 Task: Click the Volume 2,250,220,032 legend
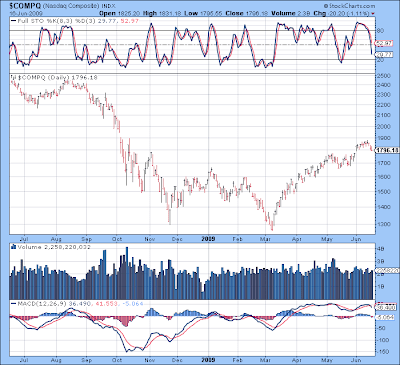coord(54,247)
